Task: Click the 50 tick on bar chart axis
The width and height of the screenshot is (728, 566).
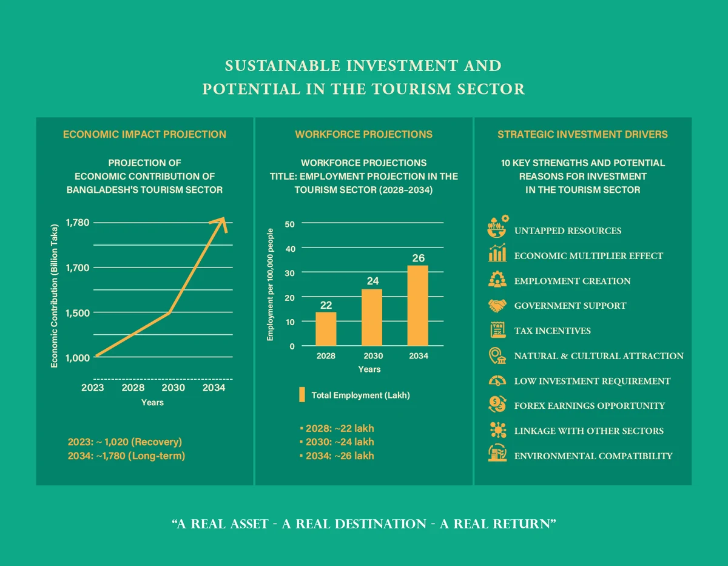Action: pyautogui.click(x=290, y=224)
